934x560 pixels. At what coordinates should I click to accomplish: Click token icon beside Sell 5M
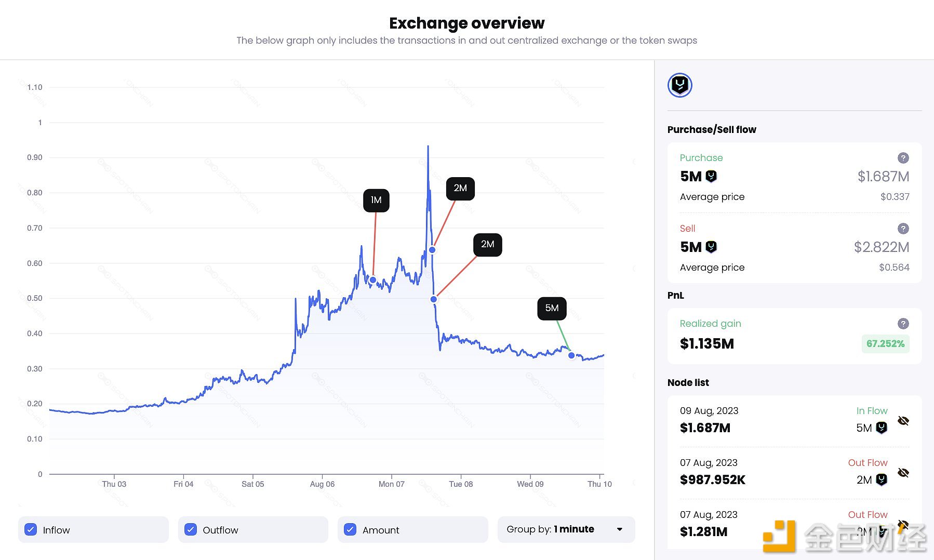pos(711,247)
